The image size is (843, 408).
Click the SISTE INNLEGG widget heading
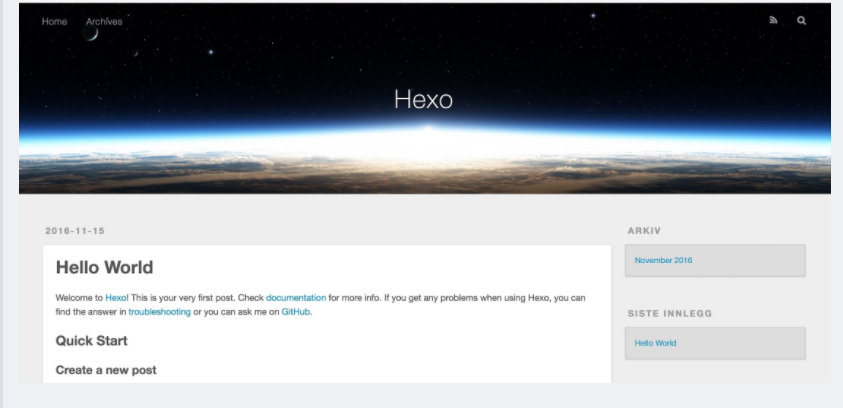pos(670,313)
